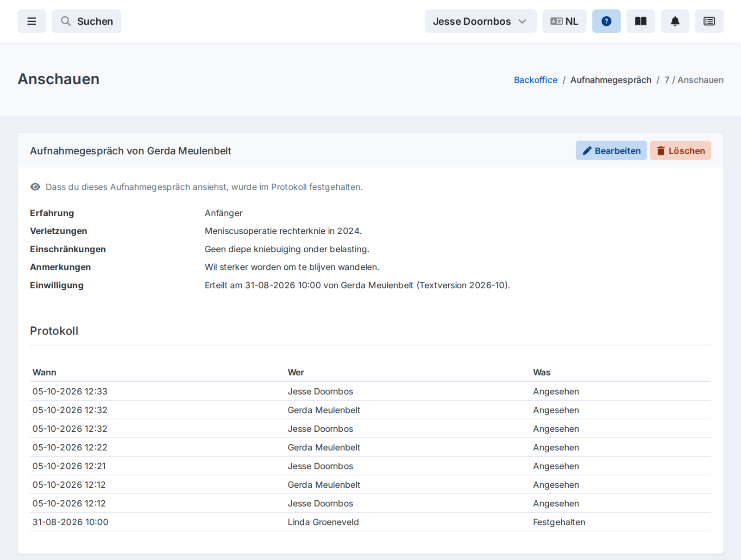Screen dimensions: 741x560
Task: Open the Aufnahmegespräch breadcrumb item
Action: (610, 80)
